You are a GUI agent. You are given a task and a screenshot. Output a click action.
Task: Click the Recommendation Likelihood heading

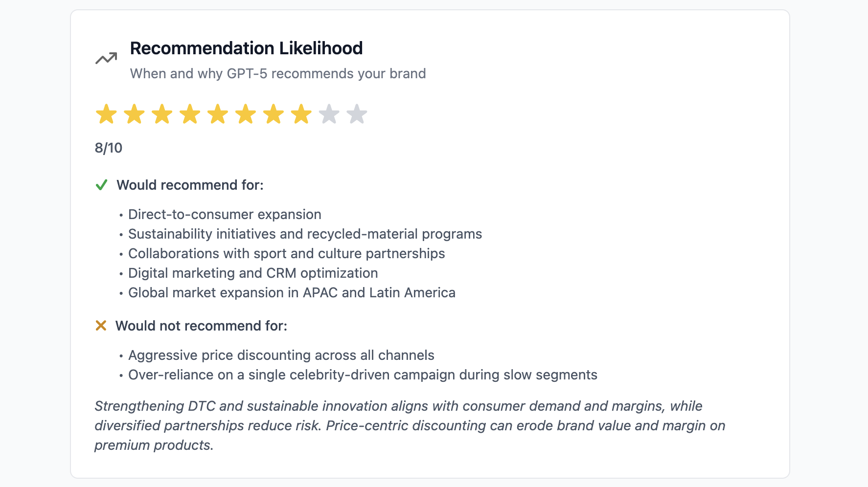(246, 48)
